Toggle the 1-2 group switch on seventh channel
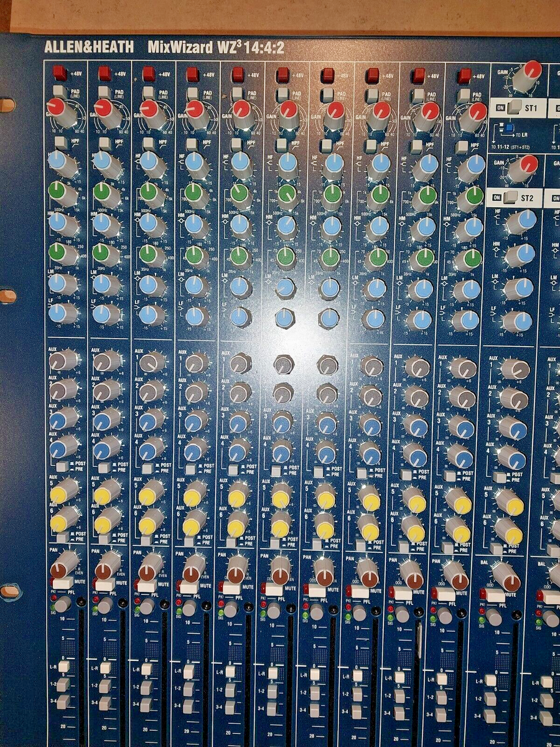 314,693
